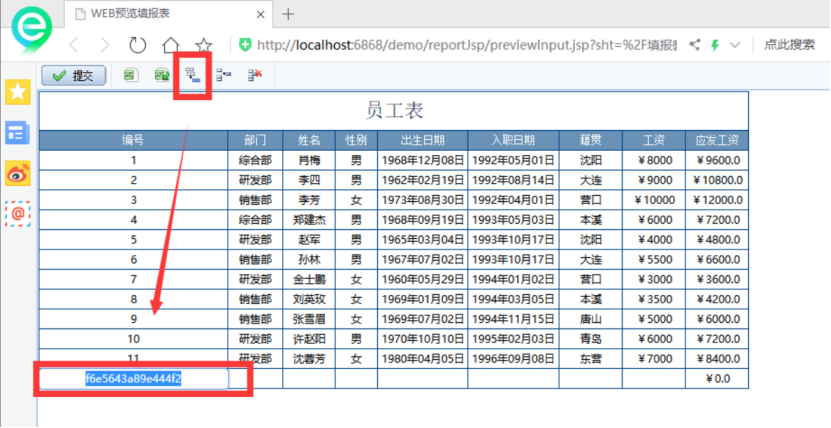Click the name cell 刘英玫
The width and height of the screenshot is (831, 428).
point(309,299)
